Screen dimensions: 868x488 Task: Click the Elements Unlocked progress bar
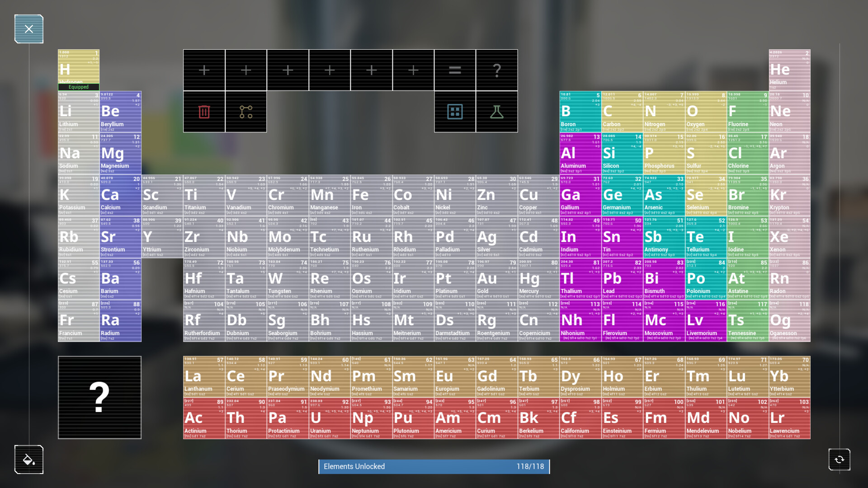tap(434, 466)
